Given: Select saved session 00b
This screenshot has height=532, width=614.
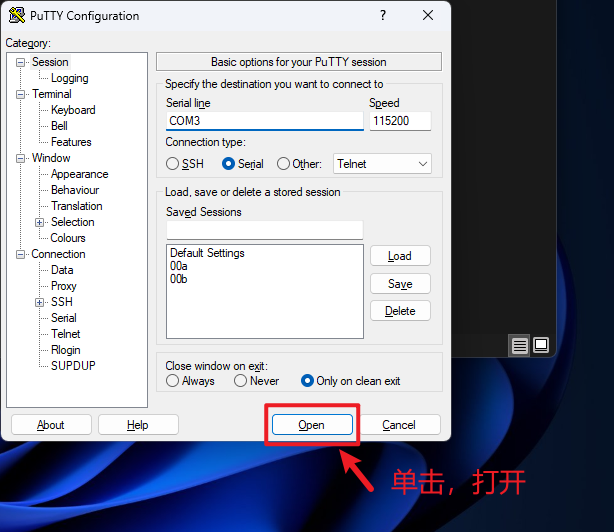Looking at the screenshot, I should (179, 279).
